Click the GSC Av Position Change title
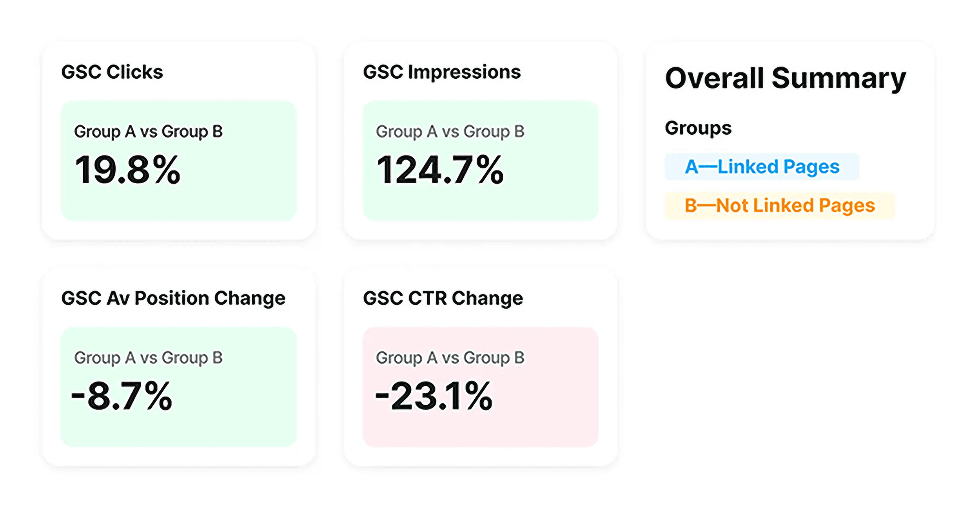 pyautogui.click(x=173, y=298)
